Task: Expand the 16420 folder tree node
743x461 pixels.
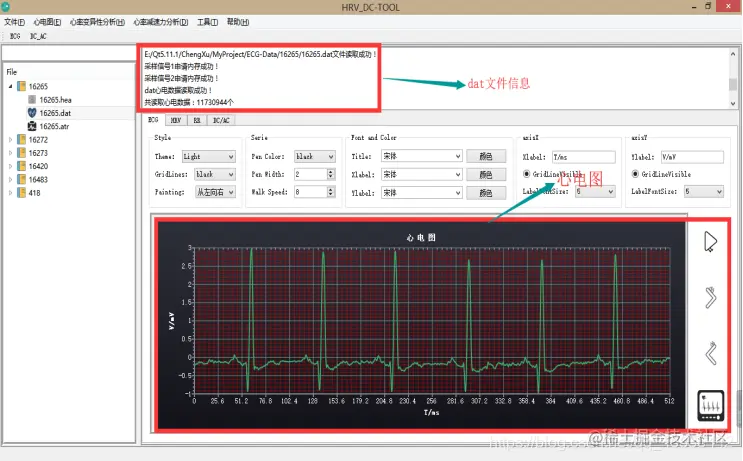Action: click(10, 166)
